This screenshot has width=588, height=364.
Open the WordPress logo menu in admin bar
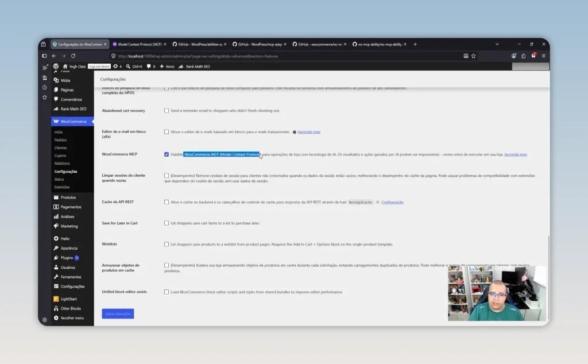pyautogui.click(x=56, y=67)
